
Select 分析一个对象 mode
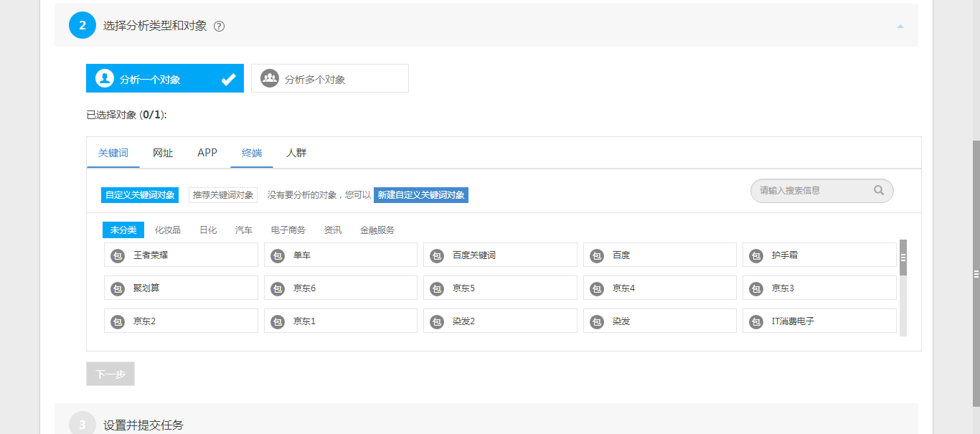point(164,79)
